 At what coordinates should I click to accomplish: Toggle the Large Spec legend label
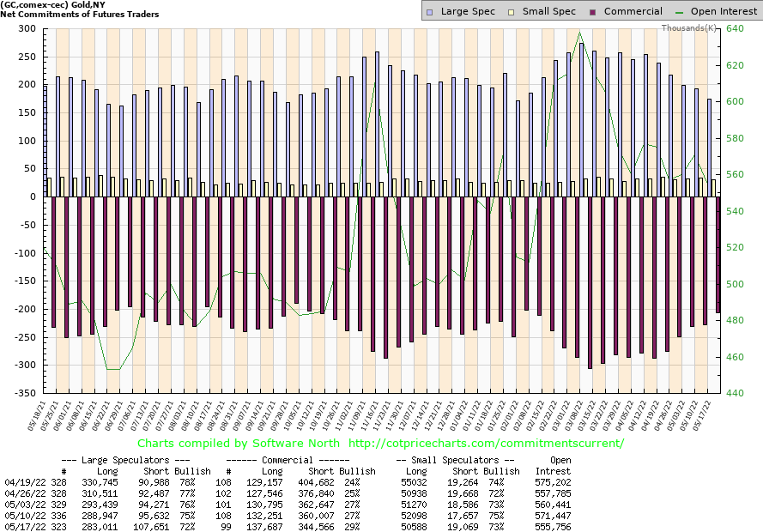point(468,11)
